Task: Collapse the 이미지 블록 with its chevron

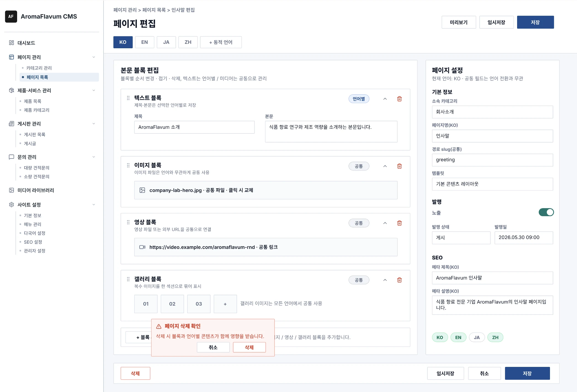Action: click(x=385, y=166)
